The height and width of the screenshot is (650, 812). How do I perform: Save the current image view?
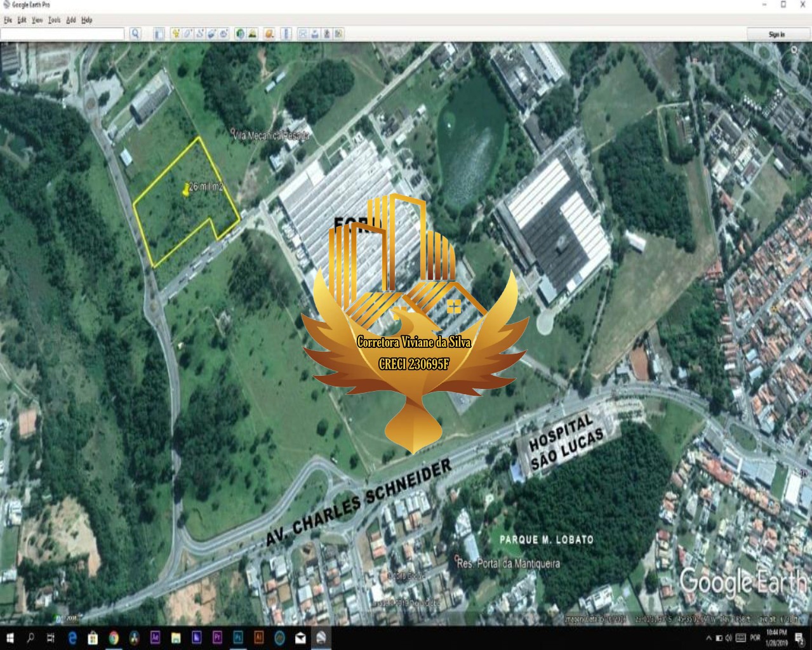coord(327,35)
